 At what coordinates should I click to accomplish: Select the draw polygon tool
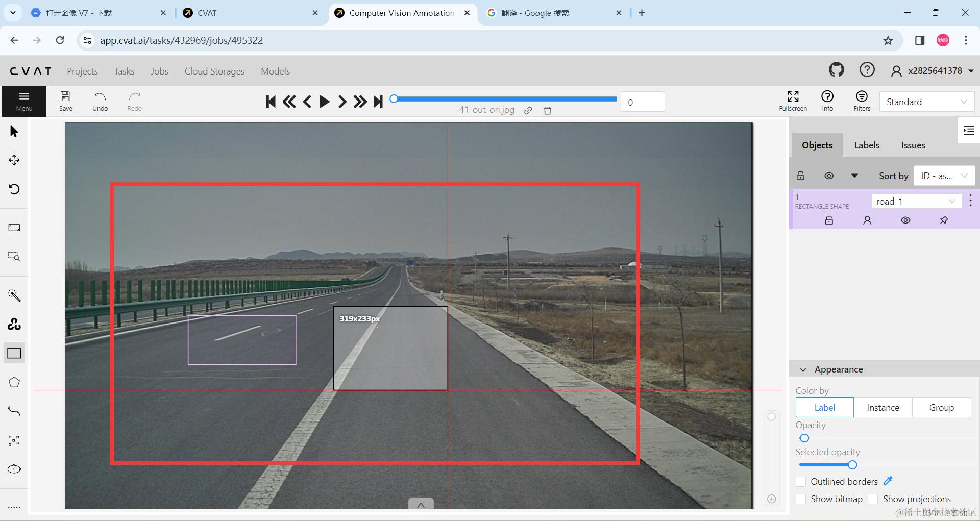click(14, 382)
